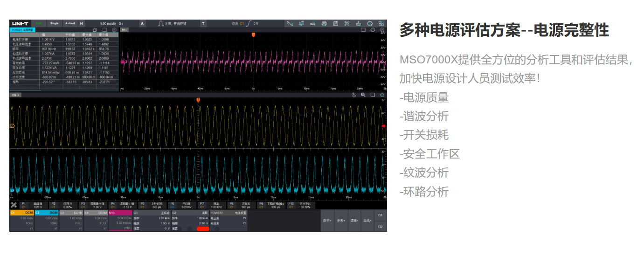The image size is (644, 256).
Task: Open the main waveform window settings gear
Action: pos(382,95)
